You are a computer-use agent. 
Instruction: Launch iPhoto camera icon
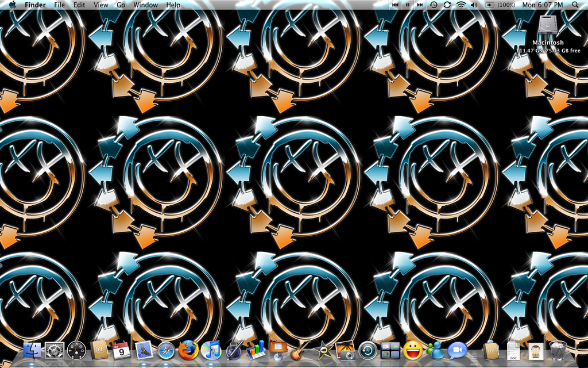click(345, 350)
